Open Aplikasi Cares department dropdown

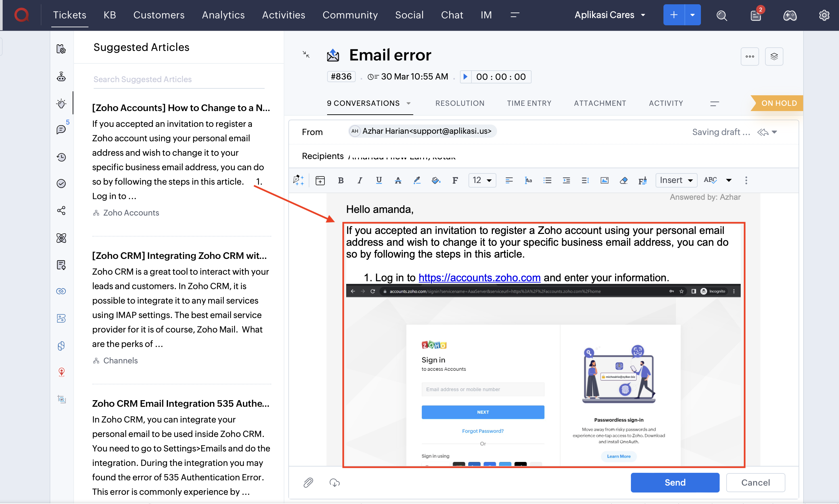point(610,15)
